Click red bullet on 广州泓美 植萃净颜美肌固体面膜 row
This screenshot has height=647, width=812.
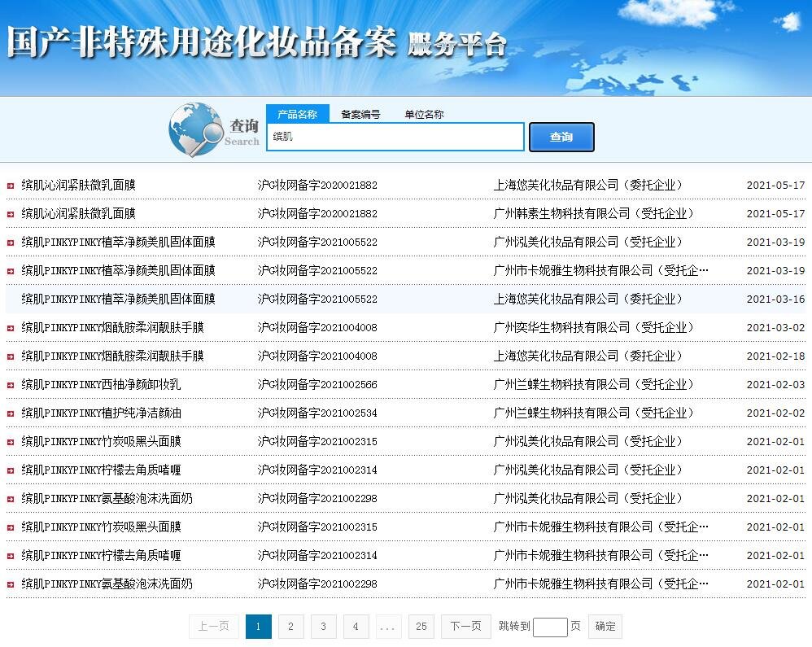tap(11, 243)
